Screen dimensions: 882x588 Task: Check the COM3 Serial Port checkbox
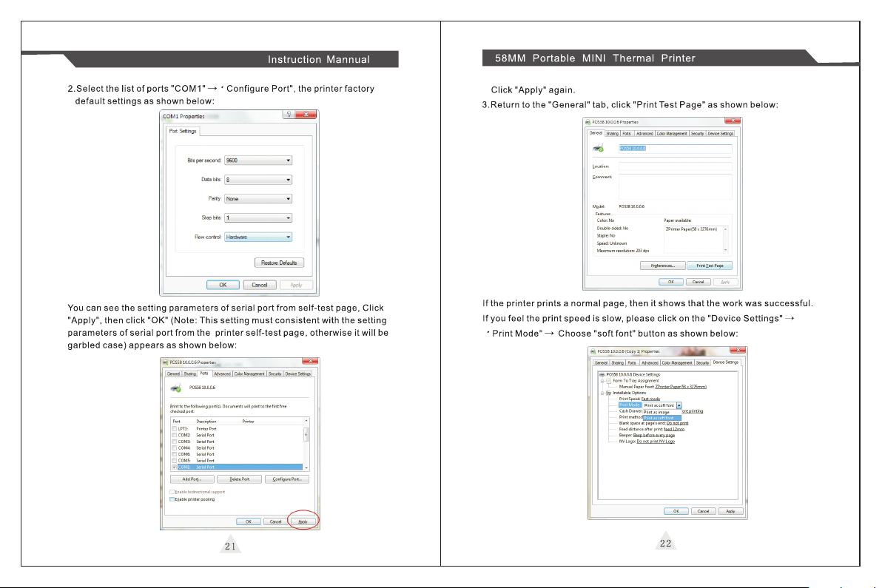pyautogui.click(x=175, y=442)
